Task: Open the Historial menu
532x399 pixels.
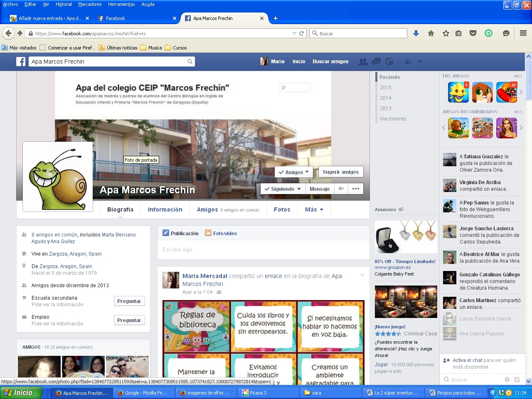Action: click(64, 4)
